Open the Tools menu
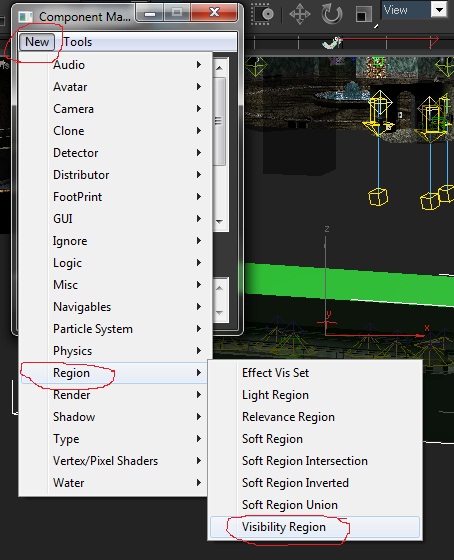 tap(78, 42)
